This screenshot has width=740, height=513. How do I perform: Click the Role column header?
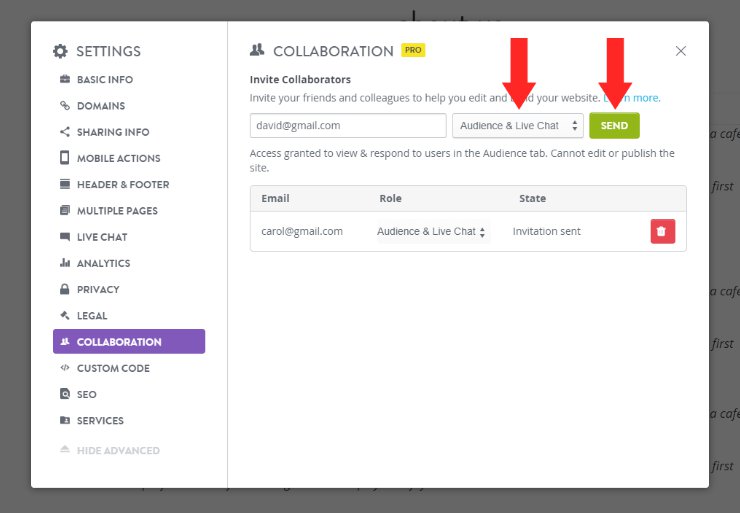click(x=390, y=198)
